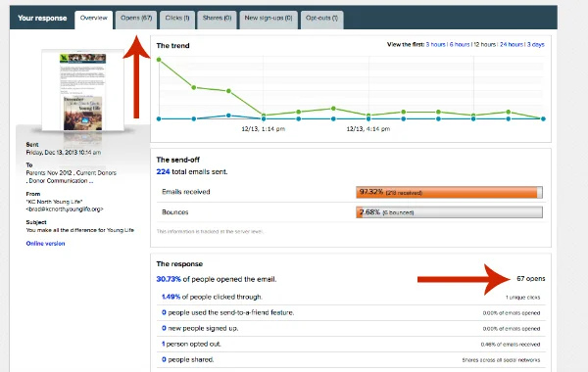Click the '0 new people signed up' row

(351, 328)
